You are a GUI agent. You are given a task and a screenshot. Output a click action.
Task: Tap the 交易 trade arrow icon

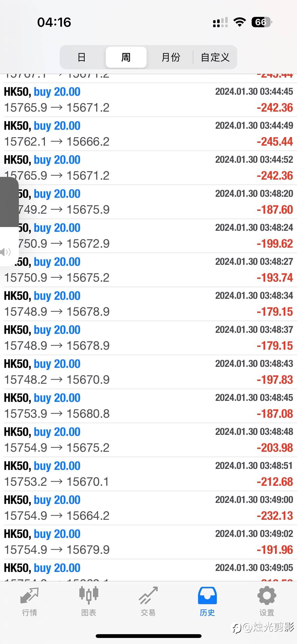click(148, 596)
